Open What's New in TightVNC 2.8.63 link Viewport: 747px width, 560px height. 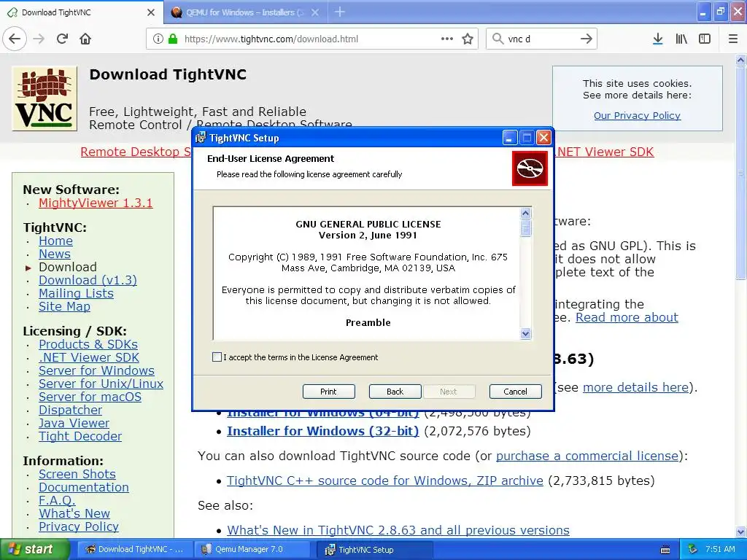398,530
